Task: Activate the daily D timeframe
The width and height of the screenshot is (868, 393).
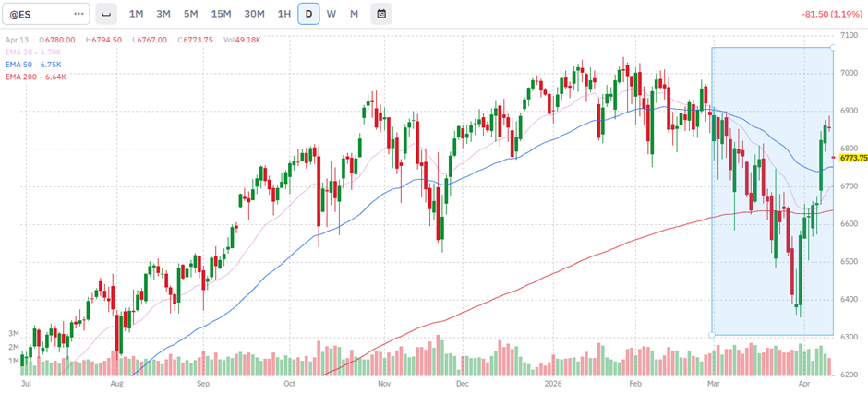Action: coord(308,14)
